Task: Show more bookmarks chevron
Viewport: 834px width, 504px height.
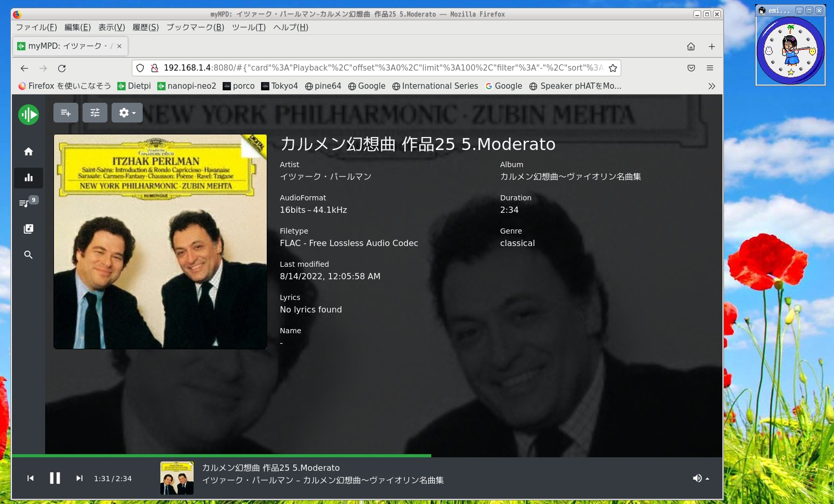Action: coord(712,86)
